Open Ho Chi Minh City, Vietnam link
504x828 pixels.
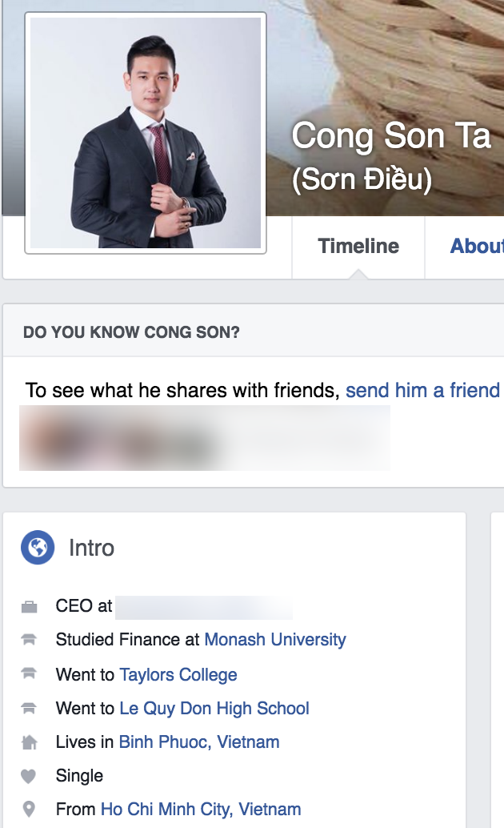[x=201, y=810]
